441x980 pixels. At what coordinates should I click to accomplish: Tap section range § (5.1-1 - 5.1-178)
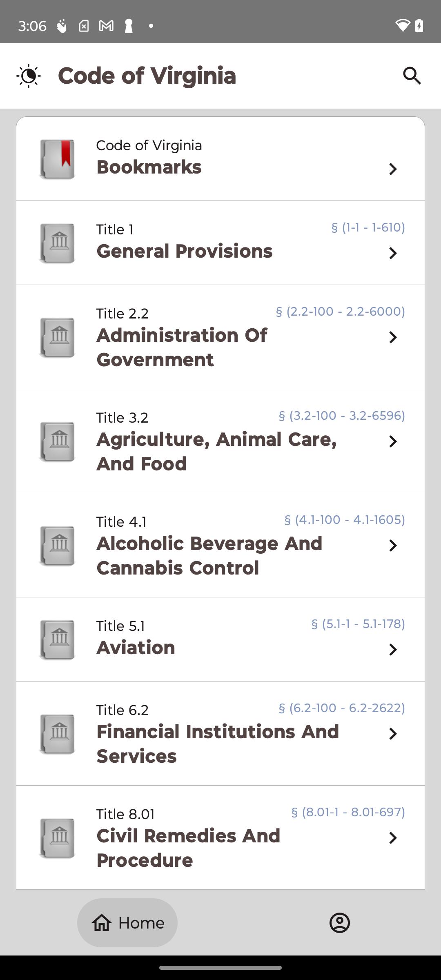point(358,624)
